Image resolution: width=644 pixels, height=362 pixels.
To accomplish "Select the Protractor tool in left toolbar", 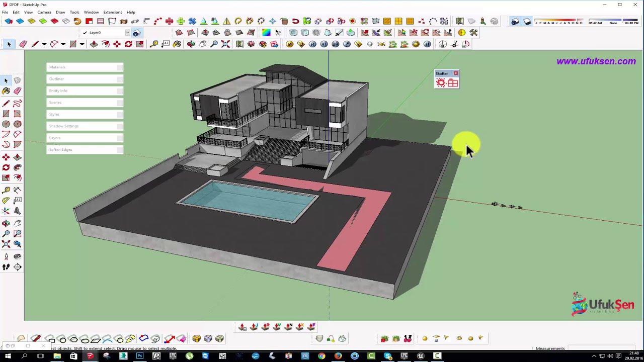I will (6, 201).
